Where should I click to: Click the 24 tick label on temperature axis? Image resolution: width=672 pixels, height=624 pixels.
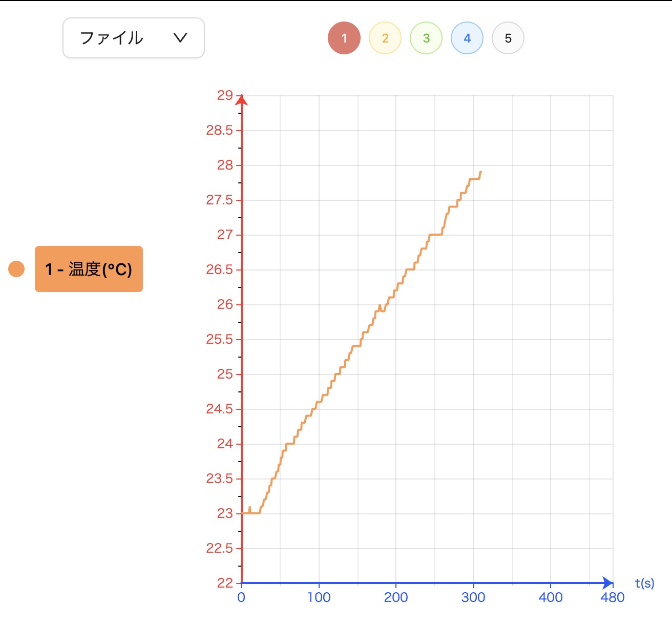(225, 444)
